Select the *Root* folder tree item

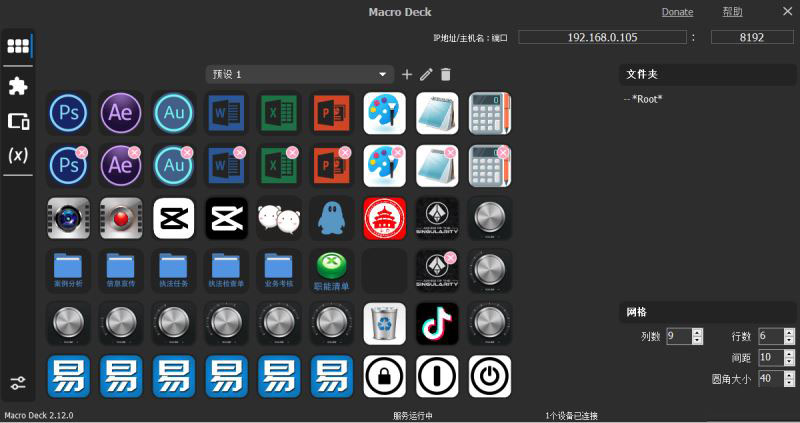tap(647, 99)
